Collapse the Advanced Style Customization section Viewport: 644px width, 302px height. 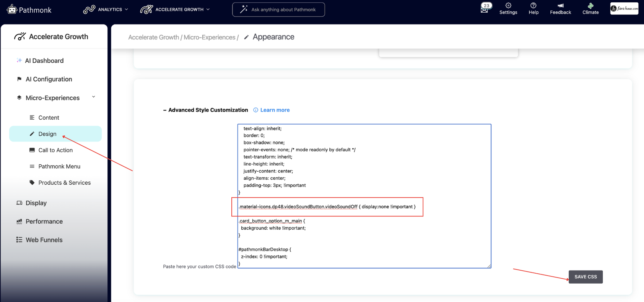165,110
